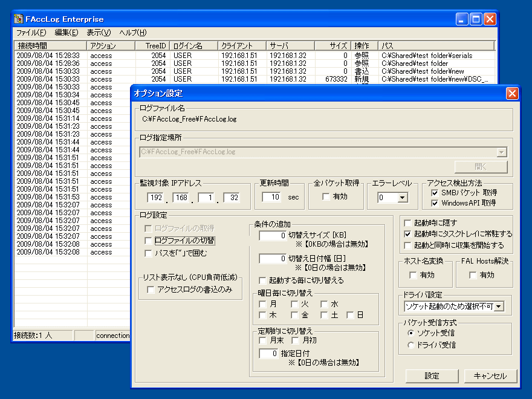Click the TreeID column header
The image size is (532, 399).
pyautogui.click(x=152, y=45)
